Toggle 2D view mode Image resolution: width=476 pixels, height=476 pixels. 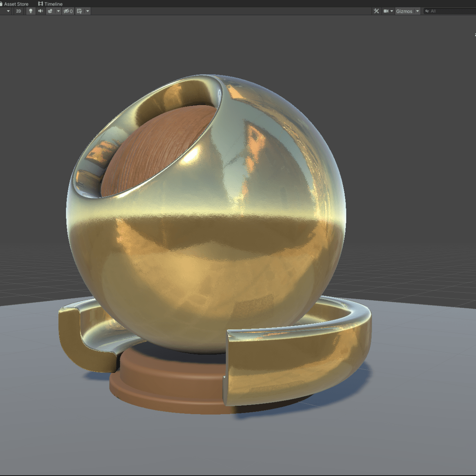(x=19, y=11)
